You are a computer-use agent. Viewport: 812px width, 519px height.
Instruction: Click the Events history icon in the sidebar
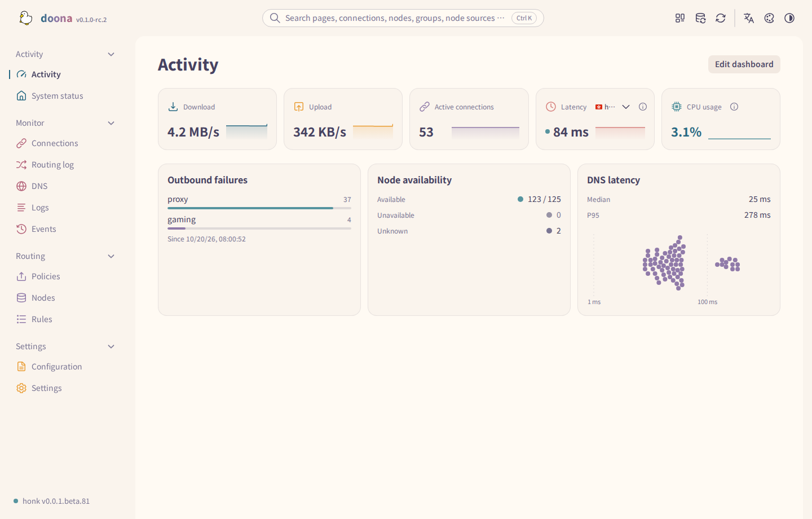tap(21, 229)
